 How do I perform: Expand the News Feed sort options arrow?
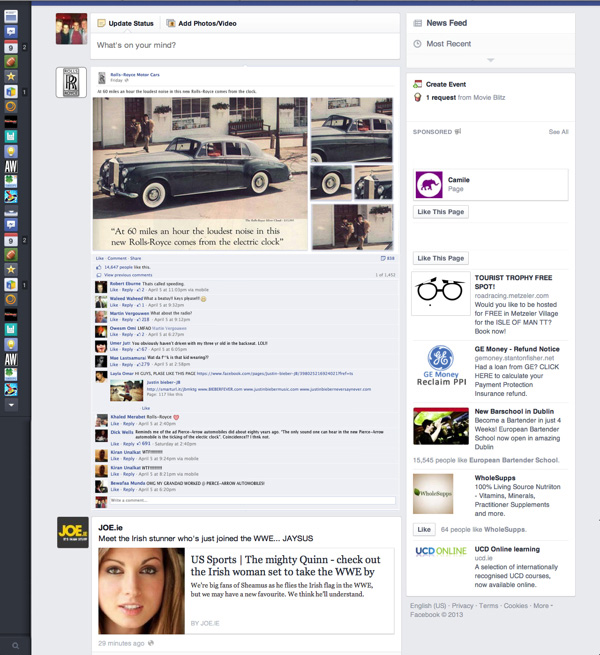(490, 61)
